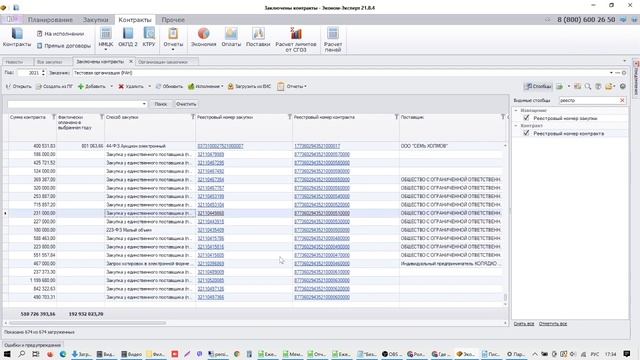The image size is (640, 360).
Task: Filter the Сумма контракта column
Action: click(x=53, y=117)
